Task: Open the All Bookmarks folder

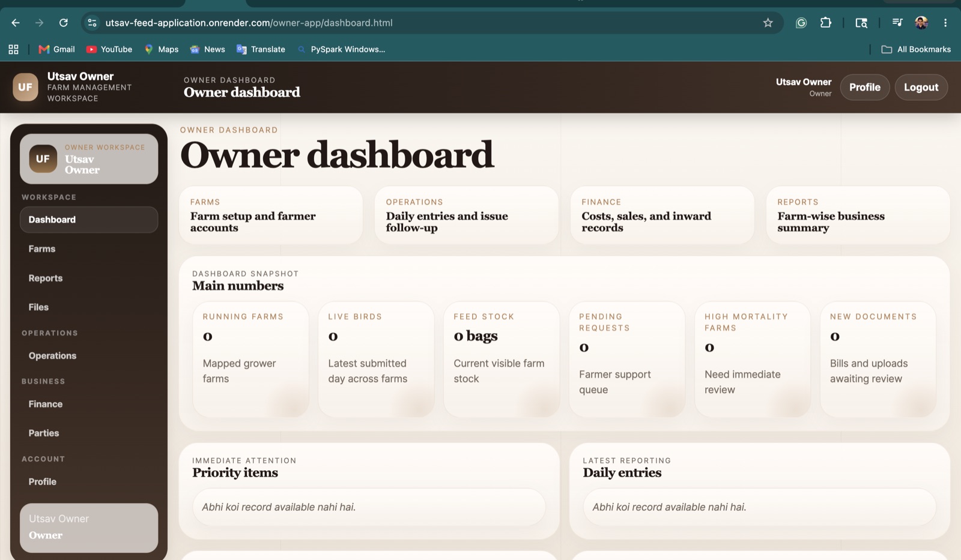Action: point(916,49)
